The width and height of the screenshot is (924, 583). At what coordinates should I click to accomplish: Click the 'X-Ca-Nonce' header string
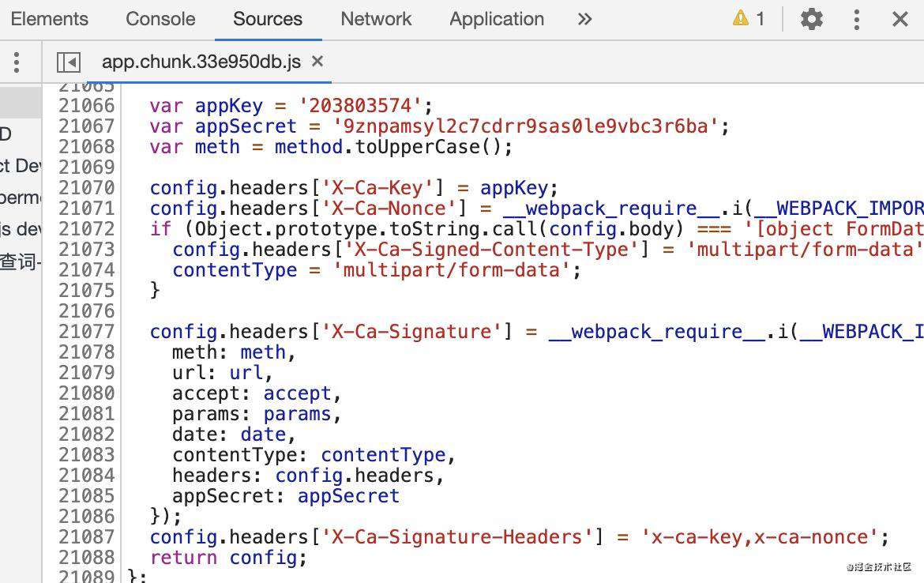point(389,208)
